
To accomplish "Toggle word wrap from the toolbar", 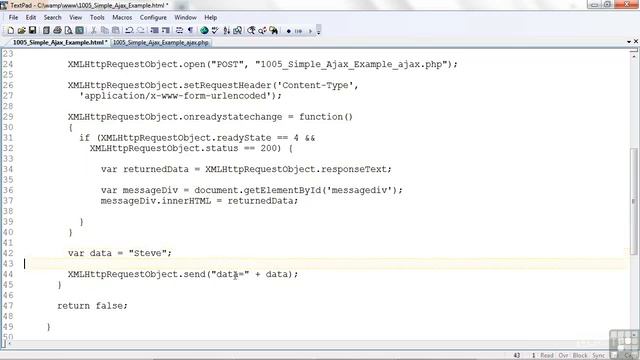I will point(179,31).
